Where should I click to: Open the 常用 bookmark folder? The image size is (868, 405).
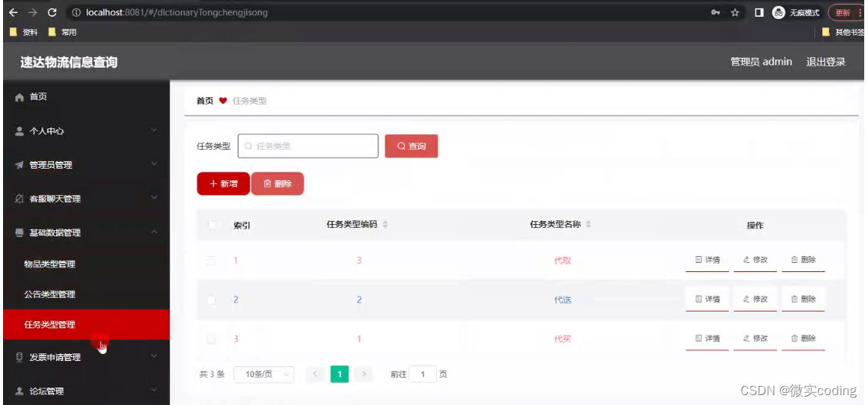click(x=62, y=32)
